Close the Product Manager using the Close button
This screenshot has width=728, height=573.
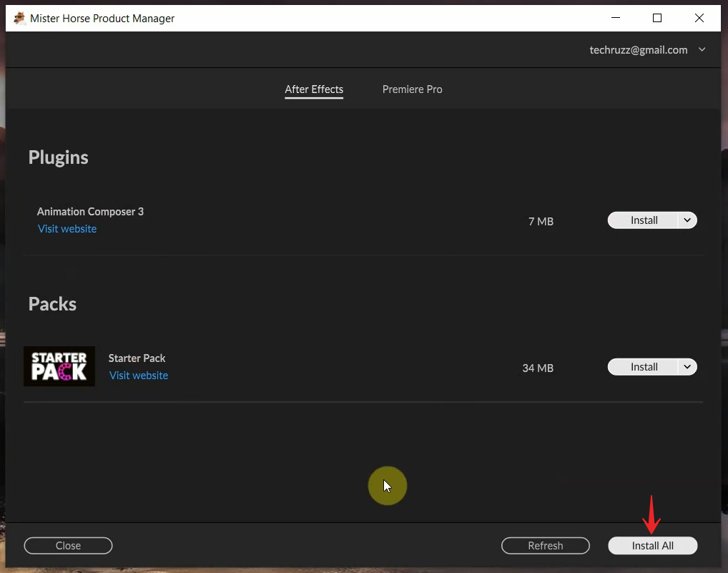(x=68, y=545)
